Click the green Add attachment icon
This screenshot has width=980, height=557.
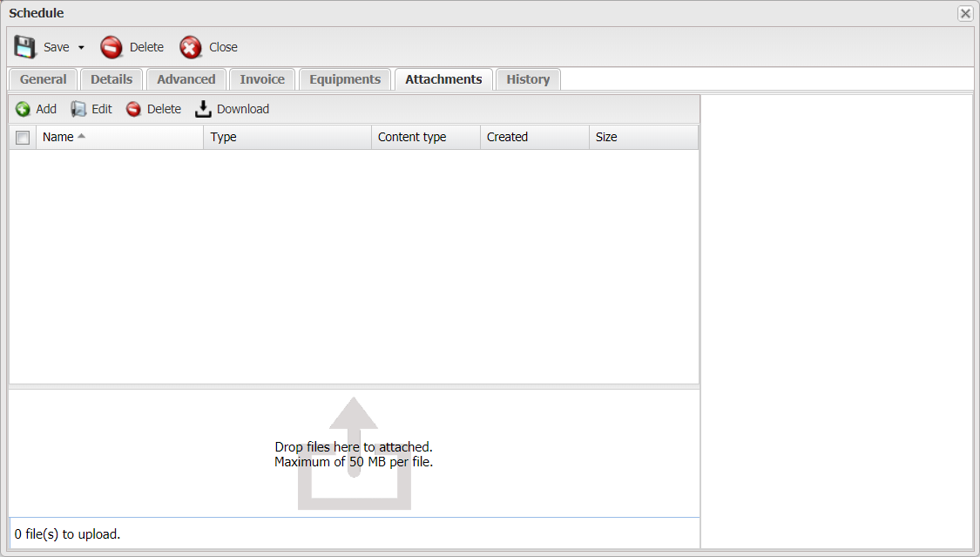point(24,110)
